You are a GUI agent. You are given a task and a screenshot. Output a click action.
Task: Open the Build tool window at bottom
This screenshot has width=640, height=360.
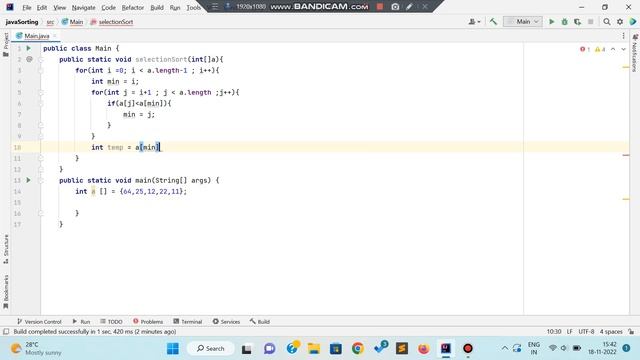tap(260, 322)
